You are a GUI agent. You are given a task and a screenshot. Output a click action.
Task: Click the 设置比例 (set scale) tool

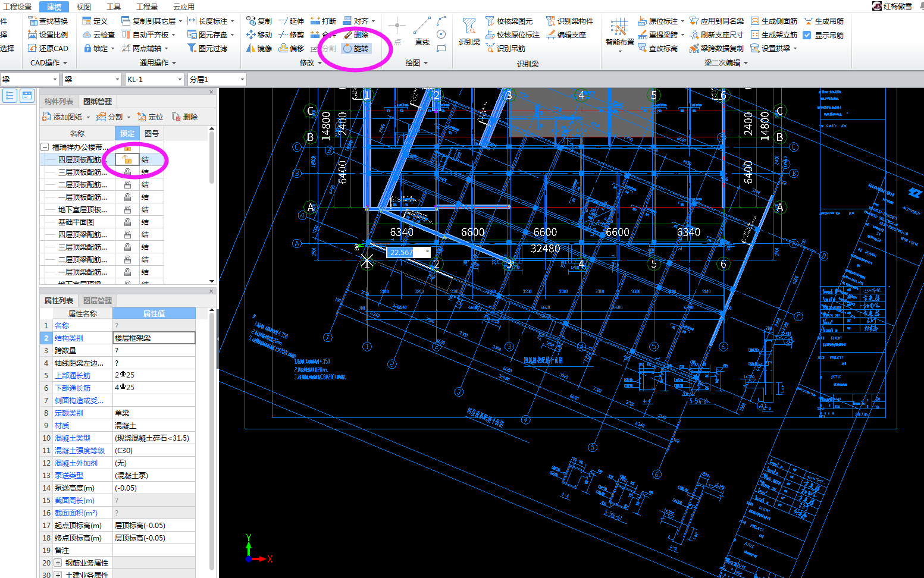tap(48, 34)
